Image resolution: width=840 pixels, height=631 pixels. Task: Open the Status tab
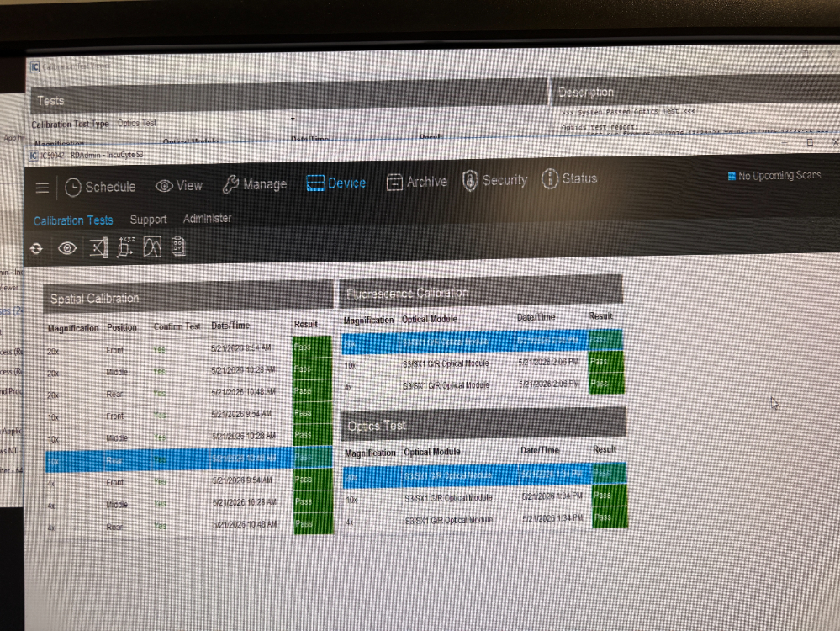569,178
